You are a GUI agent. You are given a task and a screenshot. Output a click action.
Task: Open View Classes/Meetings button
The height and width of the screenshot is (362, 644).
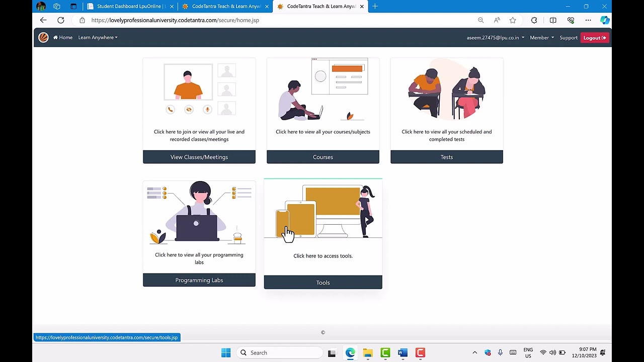[199, 157]
